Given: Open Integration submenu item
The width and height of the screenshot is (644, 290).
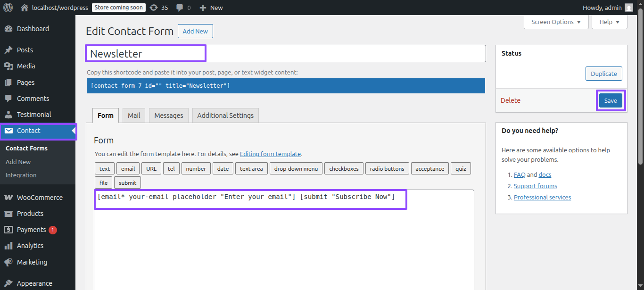Looking at the screenshot, I should pos(21,175).
